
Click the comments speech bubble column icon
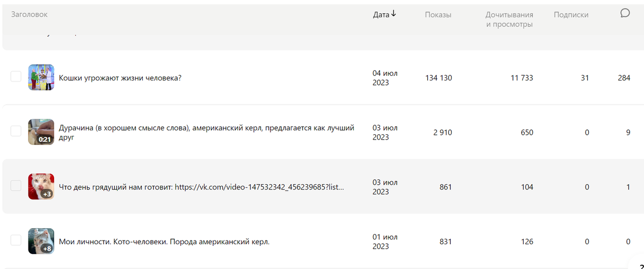click(625, 13)
